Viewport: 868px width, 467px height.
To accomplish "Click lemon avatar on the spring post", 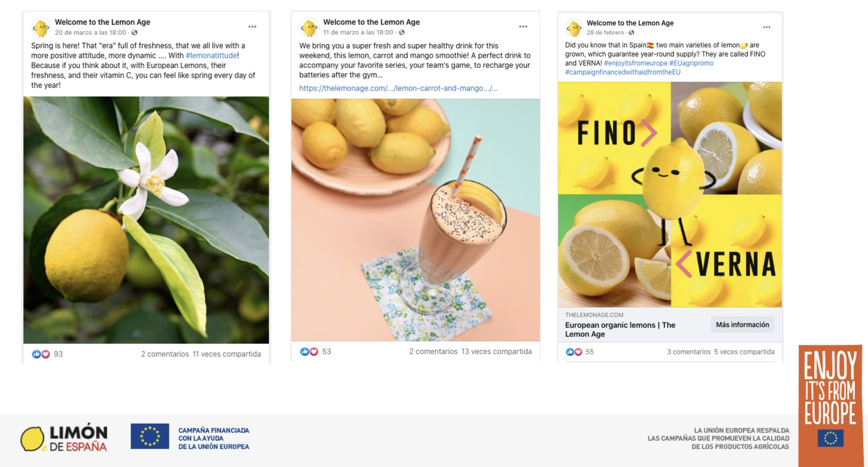I will point(41,28).
